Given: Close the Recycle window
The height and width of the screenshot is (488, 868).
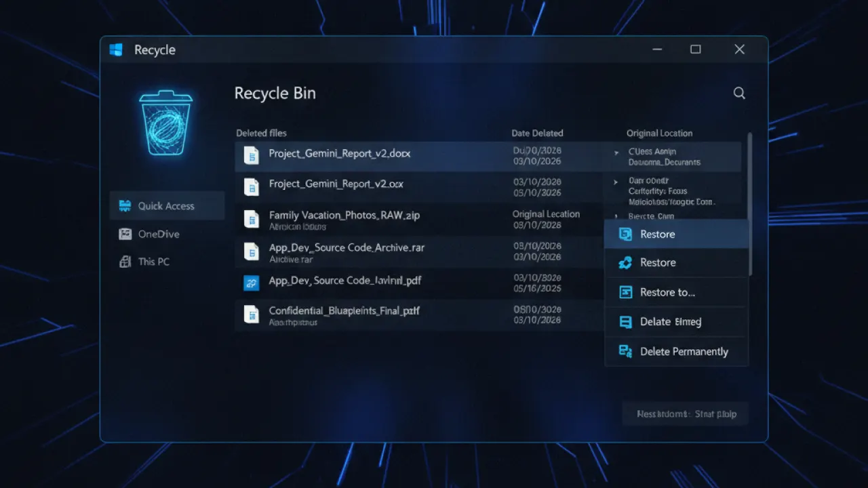Looking at the screenshot, I should pos(740,49).
